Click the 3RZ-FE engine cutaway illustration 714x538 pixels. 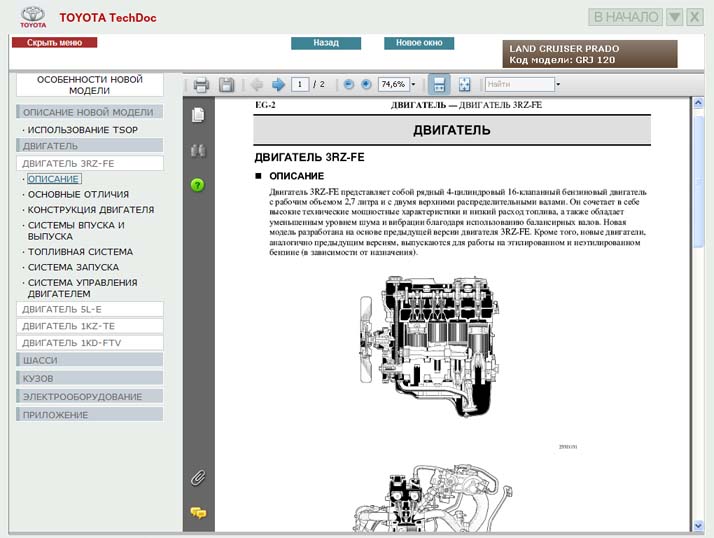tap(429, 346)
